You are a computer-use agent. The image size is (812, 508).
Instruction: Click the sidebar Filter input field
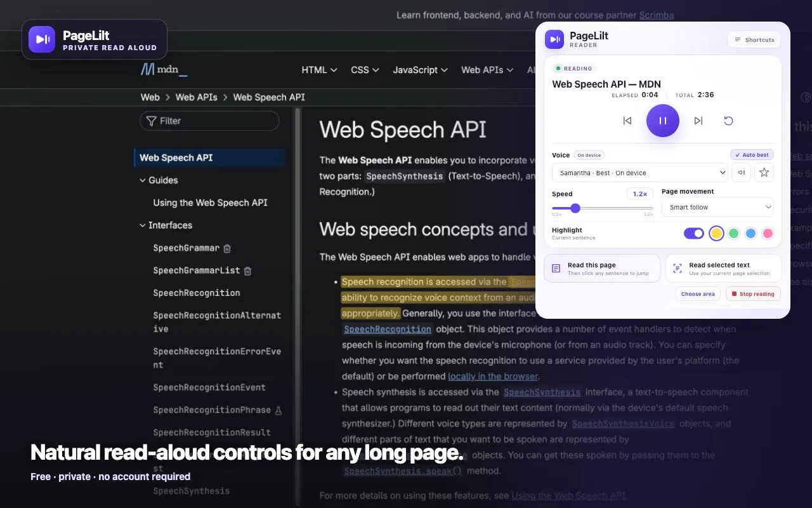pos(209,121)
